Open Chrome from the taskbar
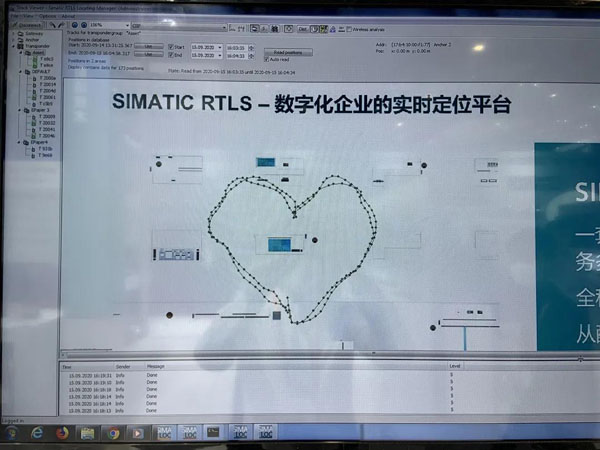 113,432
